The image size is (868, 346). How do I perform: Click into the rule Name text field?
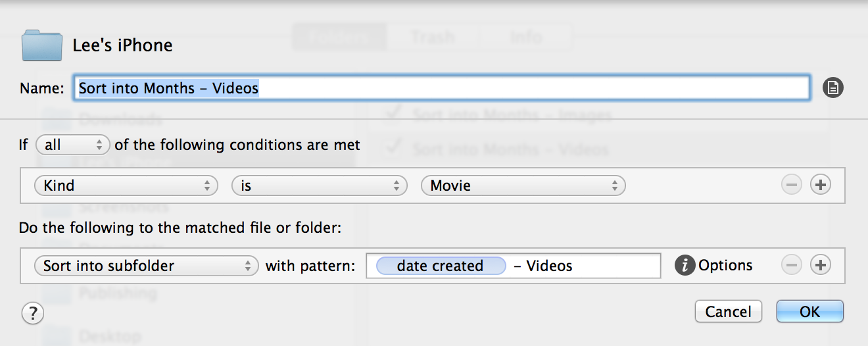(441, 88)
